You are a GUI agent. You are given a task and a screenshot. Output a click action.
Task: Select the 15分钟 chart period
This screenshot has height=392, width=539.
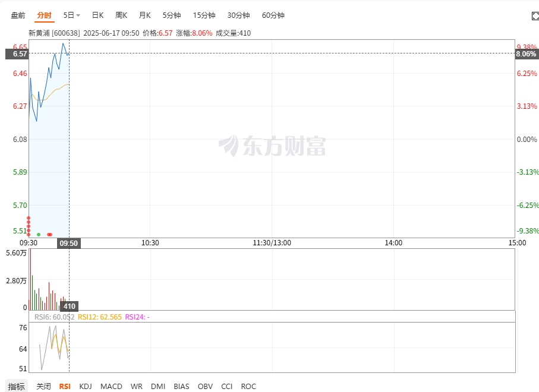[204, 15]
